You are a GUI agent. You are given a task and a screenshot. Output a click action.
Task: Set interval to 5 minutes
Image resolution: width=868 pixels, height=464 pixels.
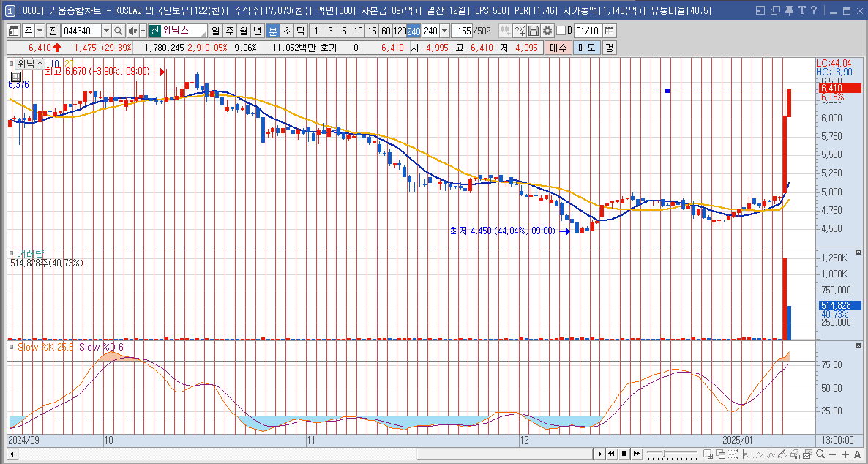tap(344, 31)
